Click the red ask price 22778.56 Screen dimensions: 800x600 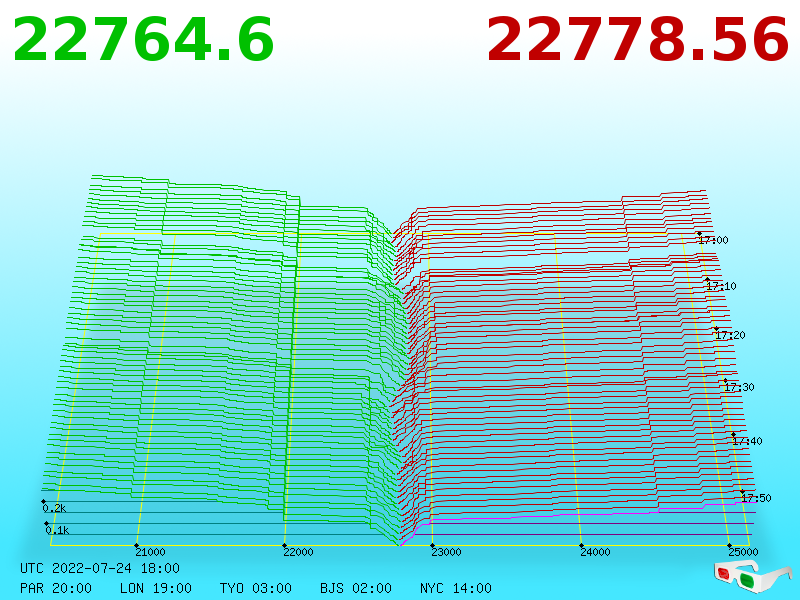pyautogui.click(x=638, y=40)
